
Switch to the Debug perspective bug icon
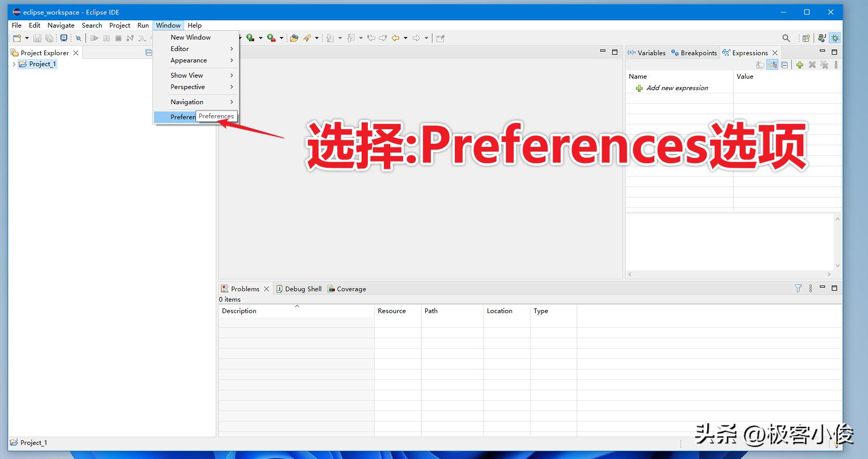coord(835,38)
